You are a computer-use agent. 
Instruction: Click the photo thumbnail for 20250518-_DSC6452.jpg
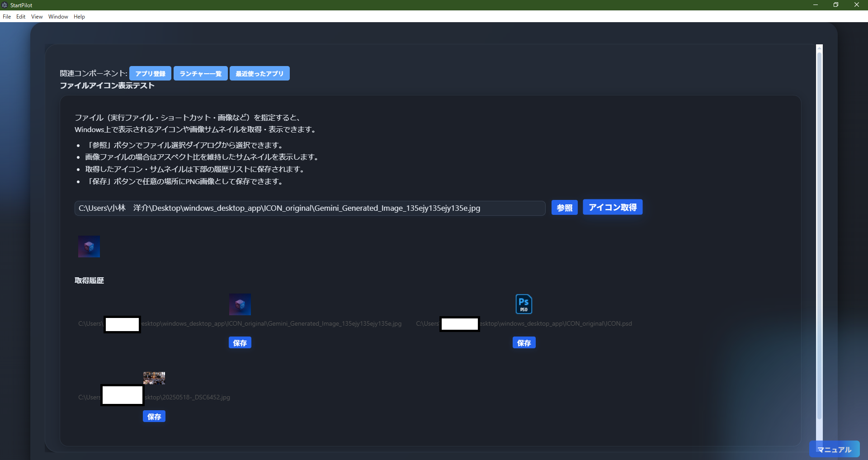coord(154,378)
